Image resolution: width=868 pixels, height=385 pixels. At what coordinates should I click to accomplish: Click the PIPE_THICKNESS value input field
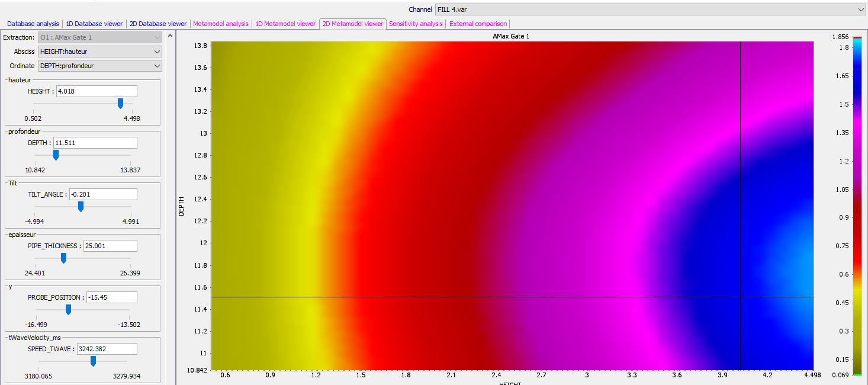(x=111, y=246)
